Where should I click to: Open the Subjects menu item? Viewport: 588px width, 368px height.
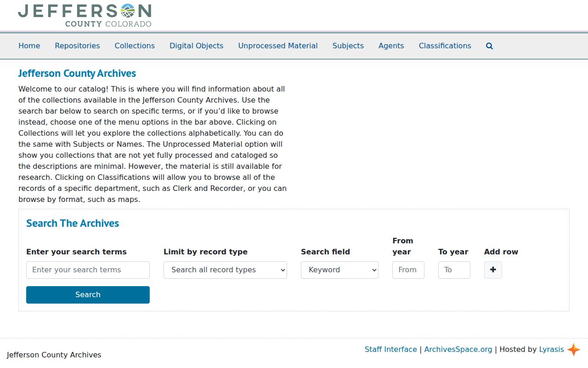click(x=348, y=46)
